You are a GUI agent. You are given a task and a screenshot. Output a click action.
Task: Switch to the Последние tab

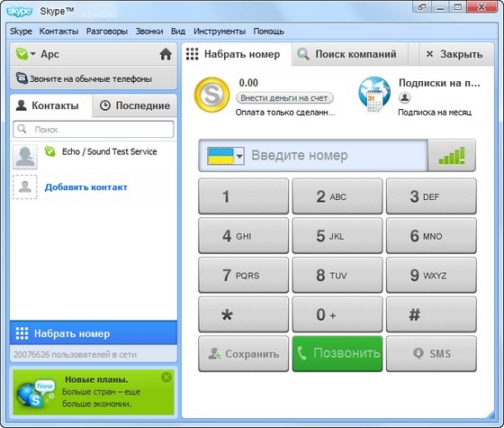tap(135, 105)
